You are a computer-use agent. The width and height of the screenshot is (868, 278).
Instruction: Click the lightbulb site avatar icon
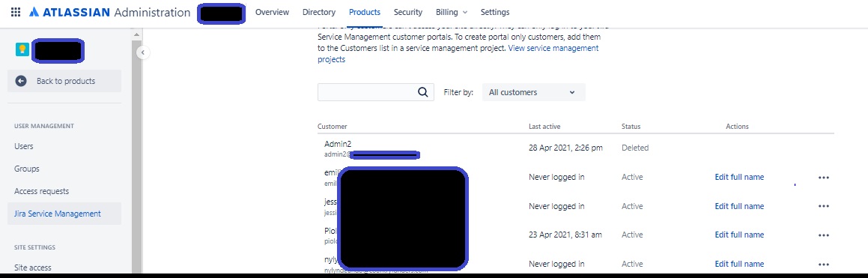click(x=22, y=50)
